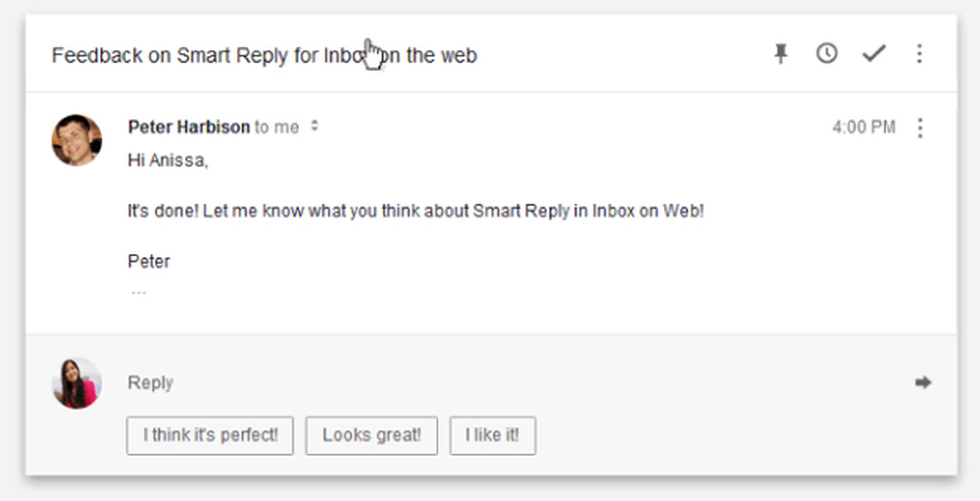The height and width of the screenshot is (501, 980).
Task: Expand recipient details arrows after "to me"
Action: pos(315,126)
